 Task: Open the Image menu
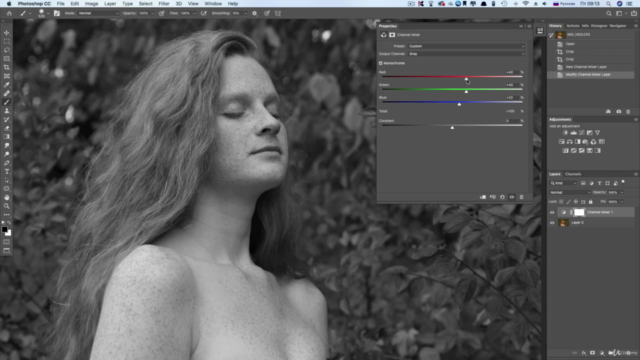click(x=91, y=4)
